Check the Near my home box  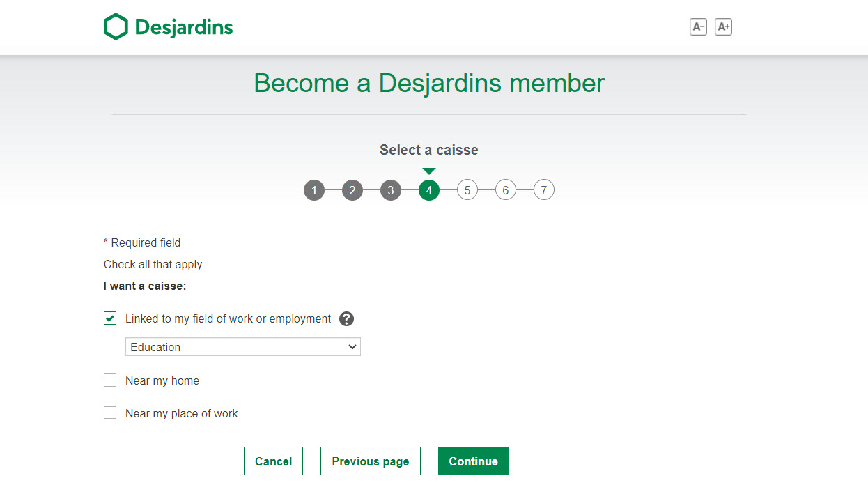point(110,380)
